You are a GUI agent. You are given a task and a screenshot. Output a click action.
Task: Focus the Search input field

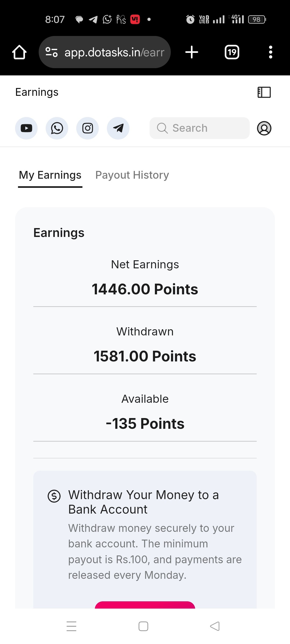point(200,128)
